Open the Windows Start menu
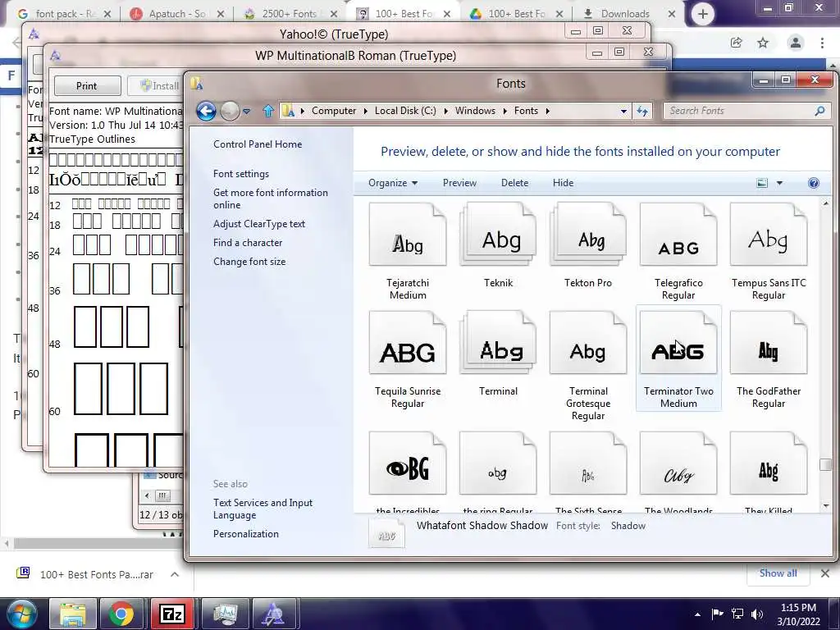 [x=21, y=614]
